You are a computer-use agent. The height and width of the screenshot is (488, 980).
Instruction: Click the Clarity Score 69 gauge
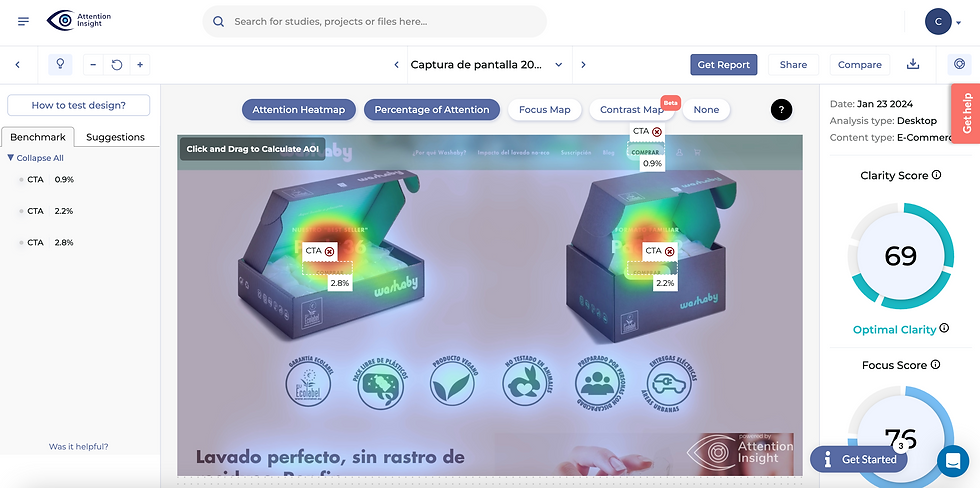point(901,256)
